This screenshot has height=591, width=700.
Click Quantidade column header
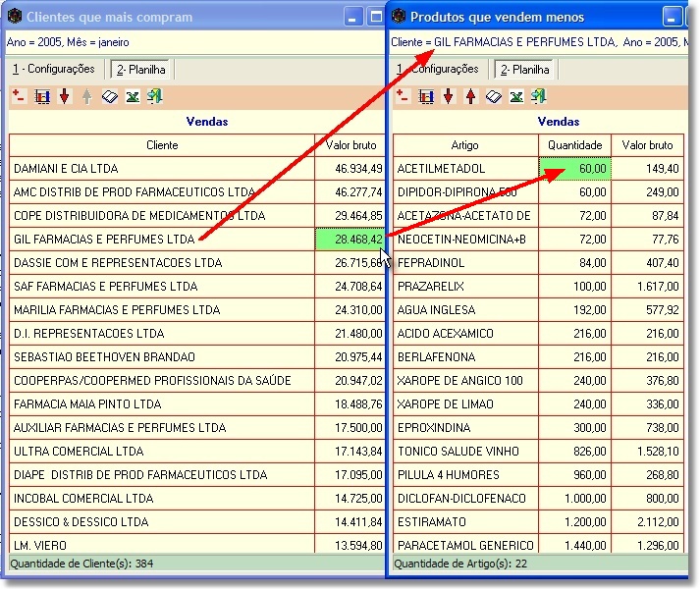tap(574, 145)
